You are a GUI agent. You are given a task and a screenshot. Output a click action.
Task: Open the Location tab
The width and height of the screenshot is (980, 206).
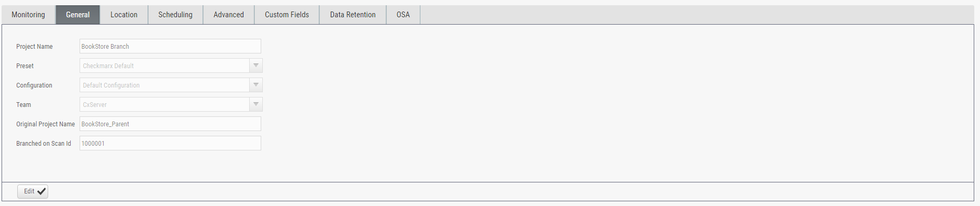point(124,15)
